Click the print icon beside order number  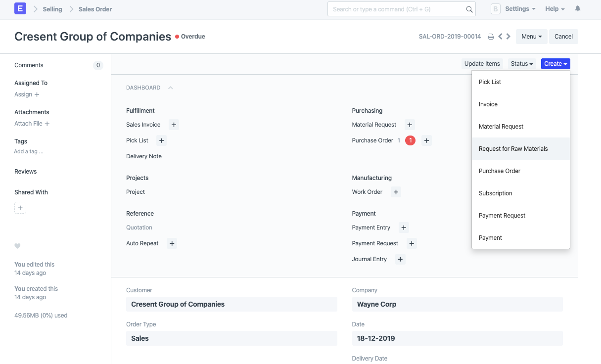pyautogui.click(x=491, y=37)
